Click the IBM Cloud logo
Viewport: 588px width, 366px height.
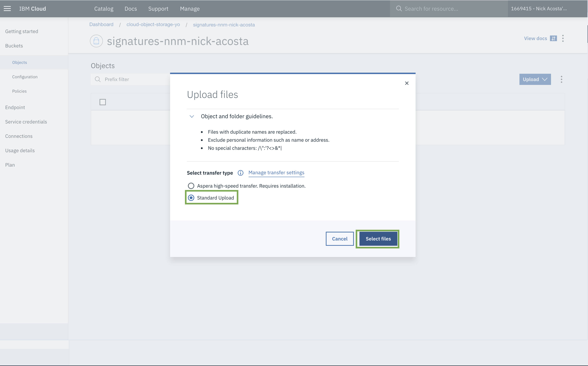coord(33,9)
